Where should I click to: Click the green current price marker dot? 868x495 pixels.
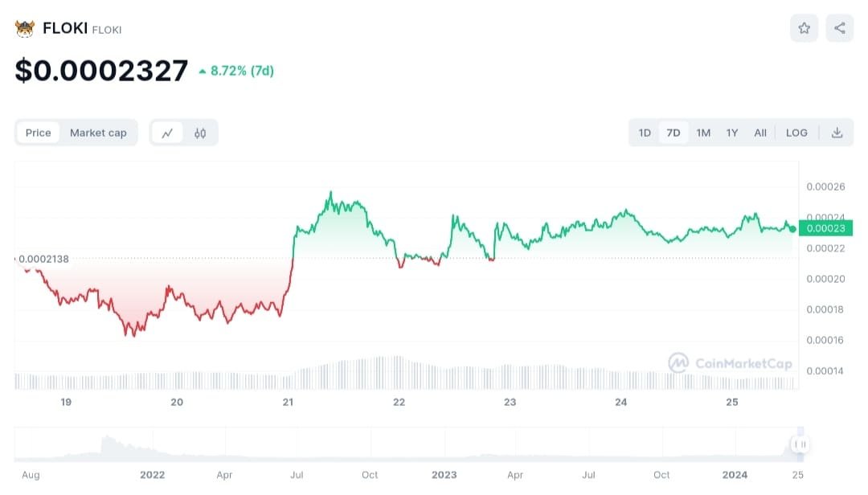click(x=792, y=229)
